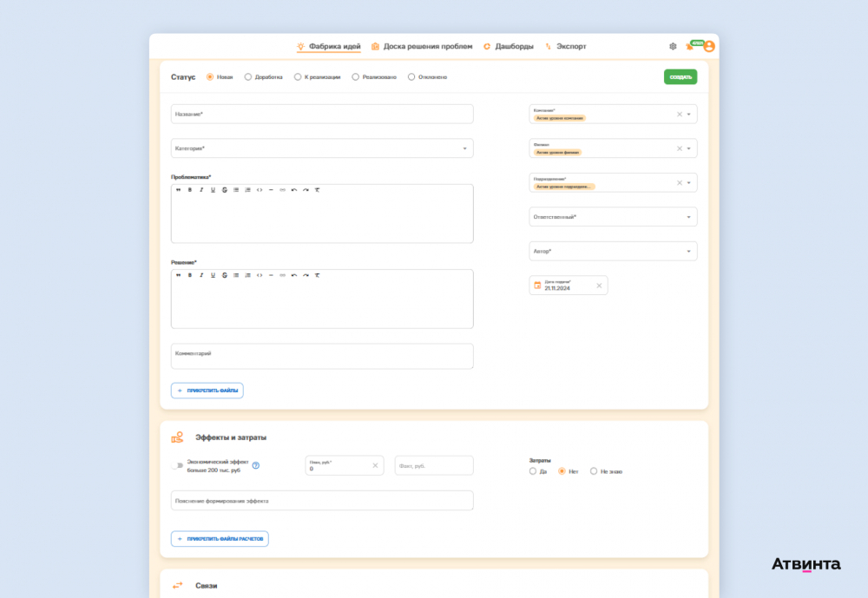Screen dimensions: 868x598
Task: Apply strikethrough in the Решение editor toolbar
Action: pos(225,275)
